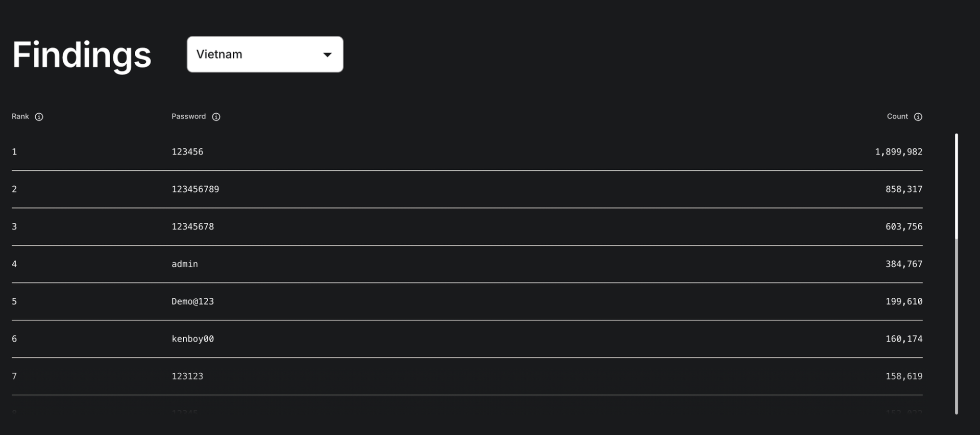Click the Password column header

point(188,117)
